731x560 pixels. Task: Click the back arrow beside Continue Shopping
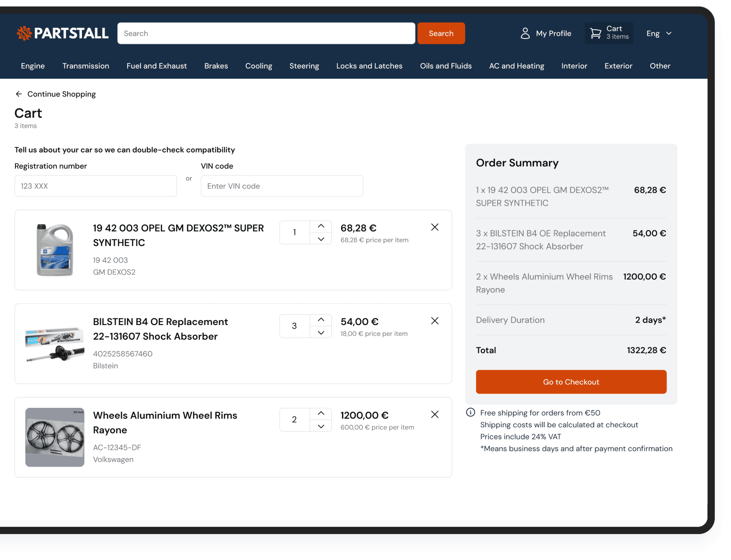(x=19, y=94)
